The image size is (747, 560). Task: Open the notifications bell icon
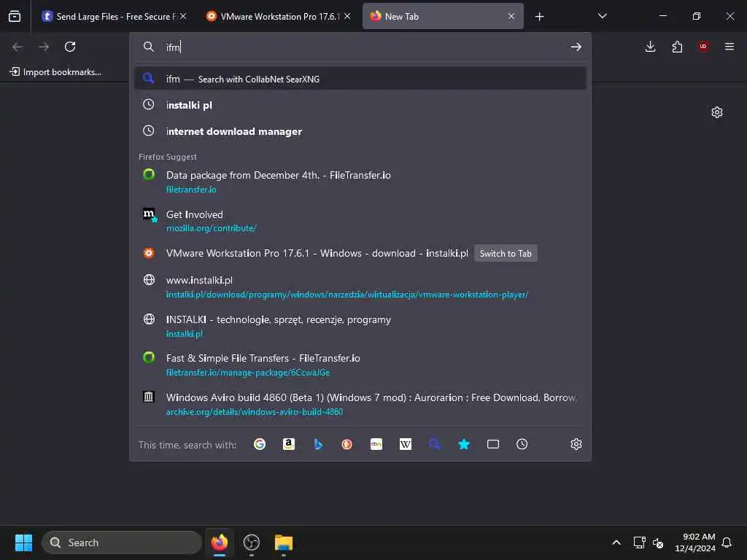[x=727, y=542]
